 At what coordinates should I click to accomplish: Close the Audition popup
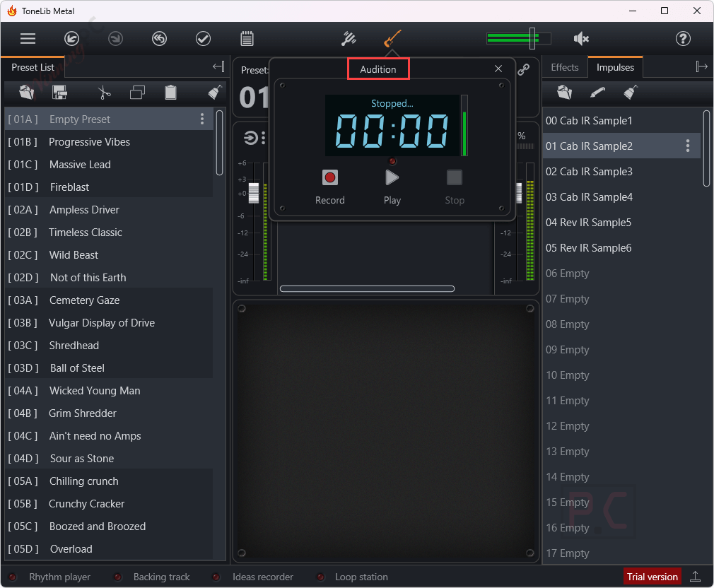498,69
